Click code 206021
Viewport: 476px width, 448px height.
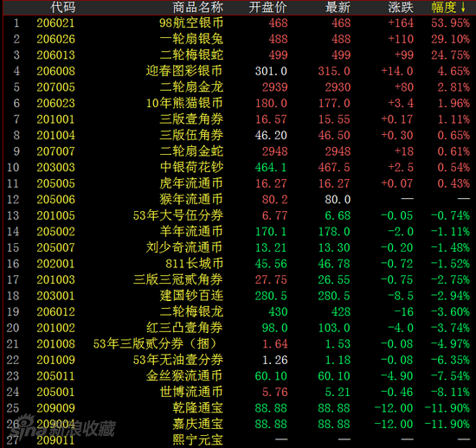coord(56,23)
